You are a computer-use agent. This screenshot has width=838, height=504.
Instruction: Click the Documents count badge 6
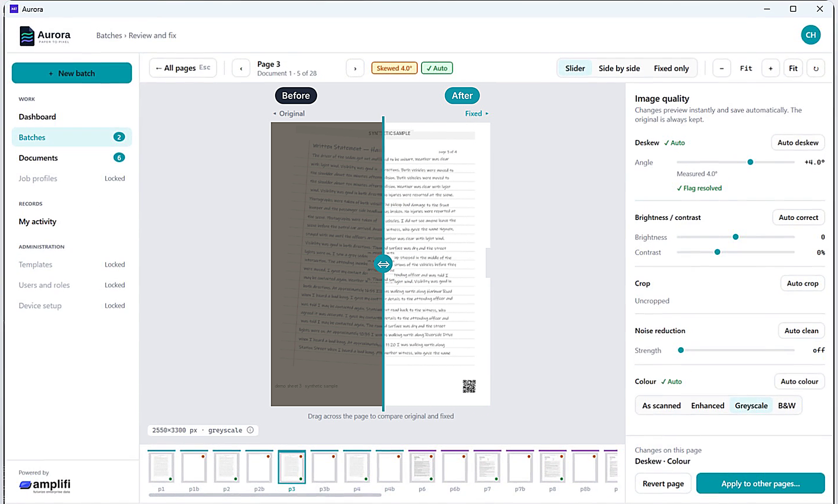point(119,158)
